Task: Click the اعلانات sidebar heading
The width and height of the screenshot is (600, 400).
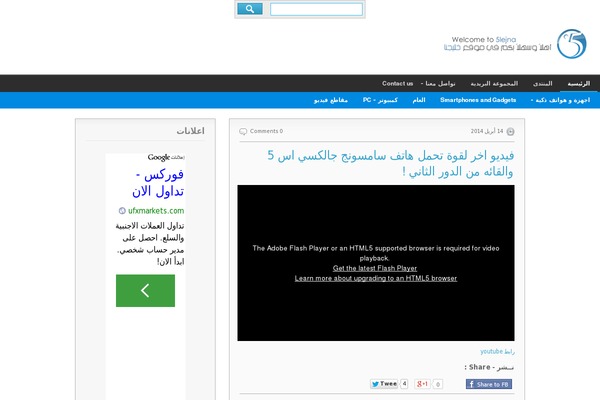Action: [191, 131]
